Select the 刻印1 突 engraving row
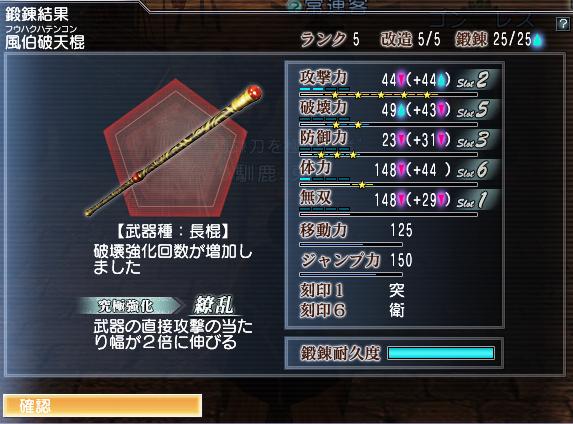The image size is (573, 424). (352, 291)
